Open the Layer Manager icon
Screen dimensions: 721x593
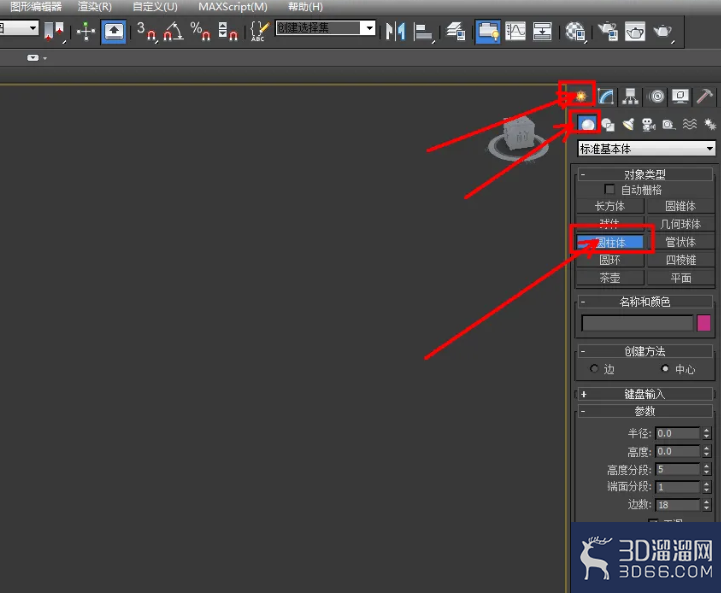[x=456, y=31]
